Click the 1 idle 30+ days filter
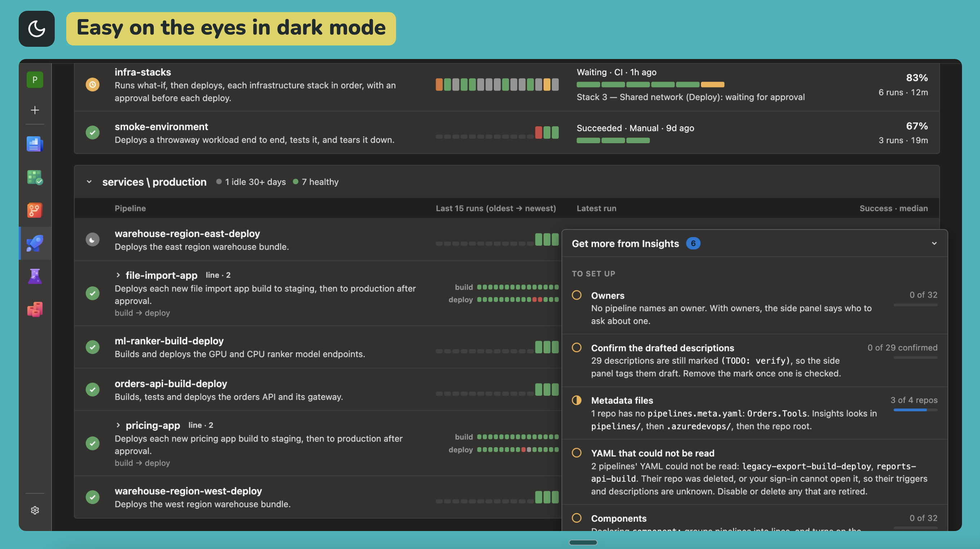 251,182
